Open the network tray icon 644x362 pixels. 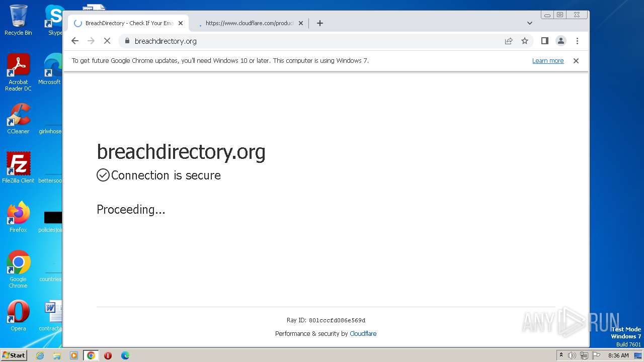pyautogui.click(x=584, y=355)
